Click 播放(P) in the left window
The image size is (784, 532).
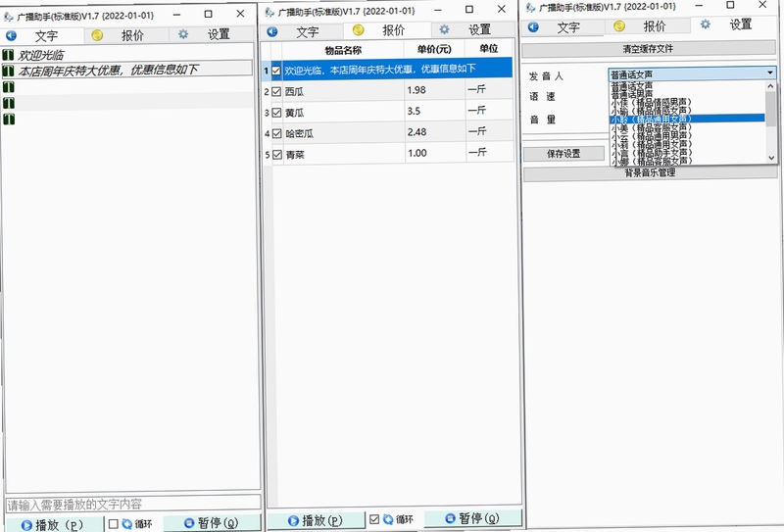(x=54, y=524)
